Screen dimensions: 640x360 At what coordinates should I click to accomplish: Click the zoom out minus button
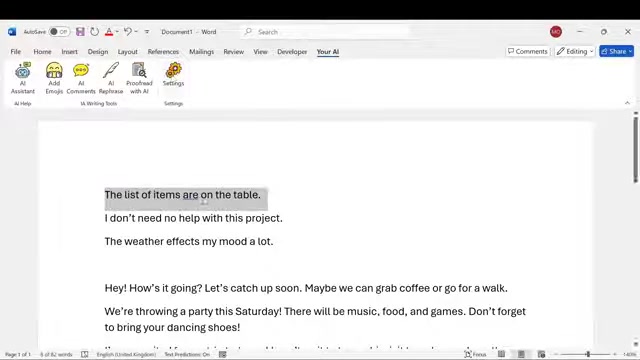[x=556, y=354]
